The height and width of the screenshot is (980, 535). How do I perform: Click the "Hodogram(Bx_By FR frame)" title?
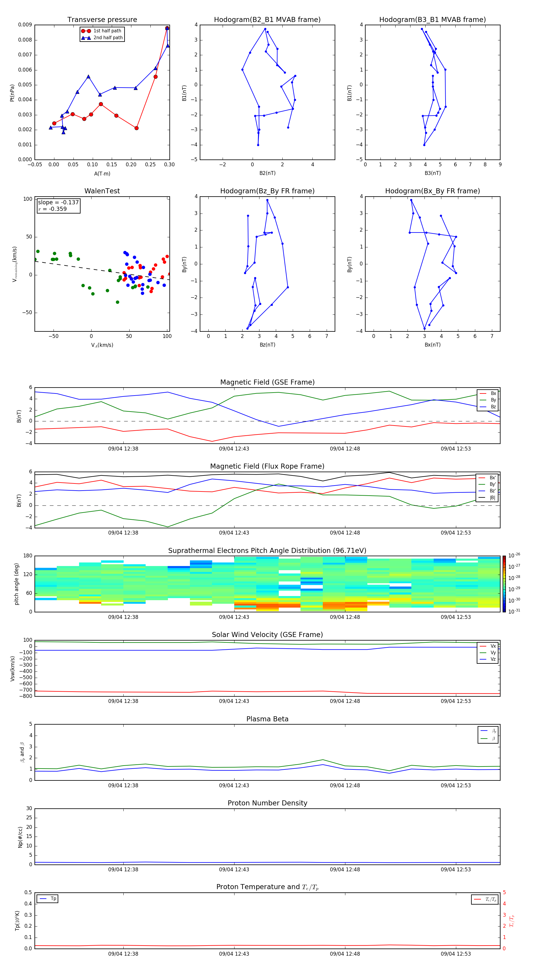tap(432, 191)
